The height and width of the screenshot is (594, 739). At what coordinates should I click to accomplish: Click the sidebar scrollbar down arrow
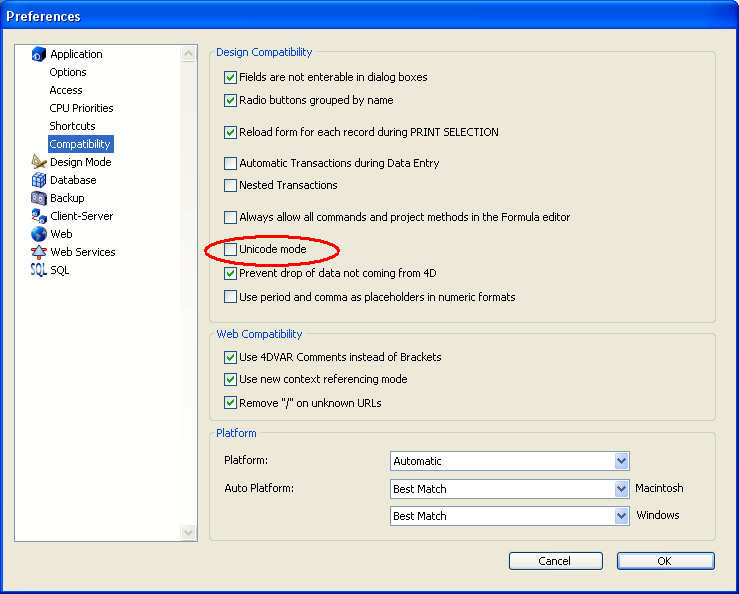click(x=189, y=533)
